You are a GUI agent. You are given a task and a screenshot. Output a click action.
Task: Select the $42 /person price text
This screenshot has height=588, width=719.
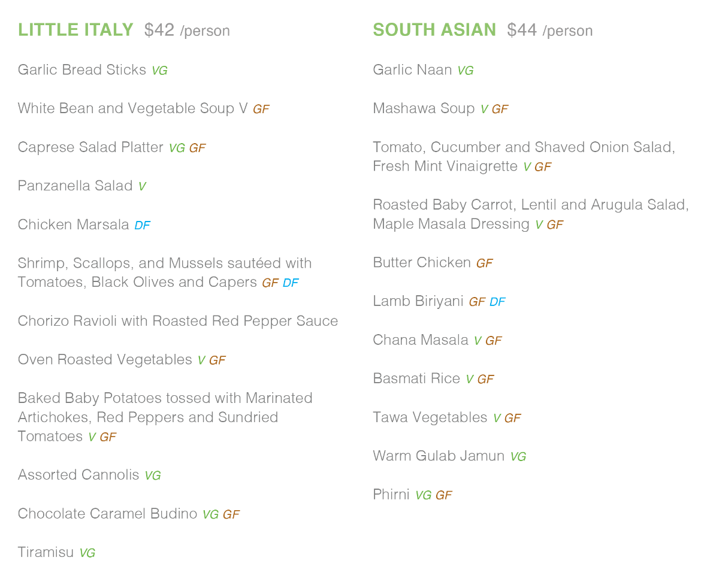[x=187, y=31]
